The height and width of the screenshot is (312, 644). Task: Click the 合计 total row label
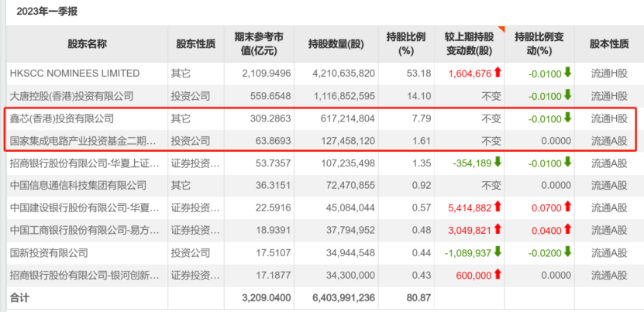pos(19,297)
